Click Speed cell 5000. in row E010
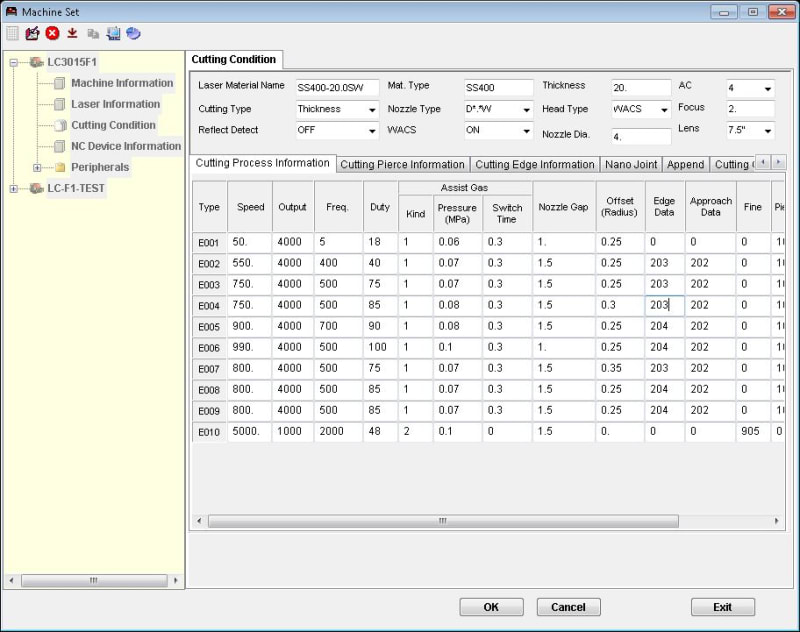 [x=249, y=432]
